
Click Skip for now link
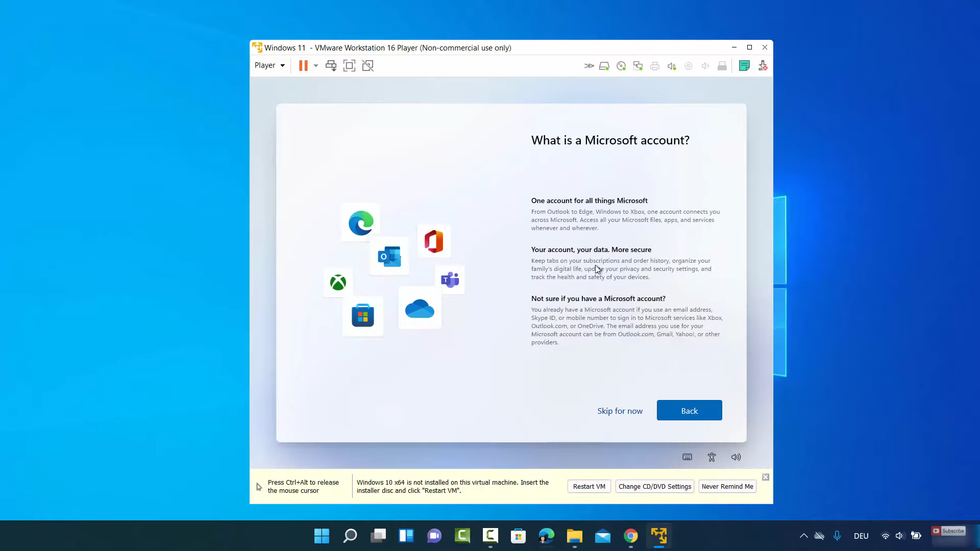tap(620, 411)
